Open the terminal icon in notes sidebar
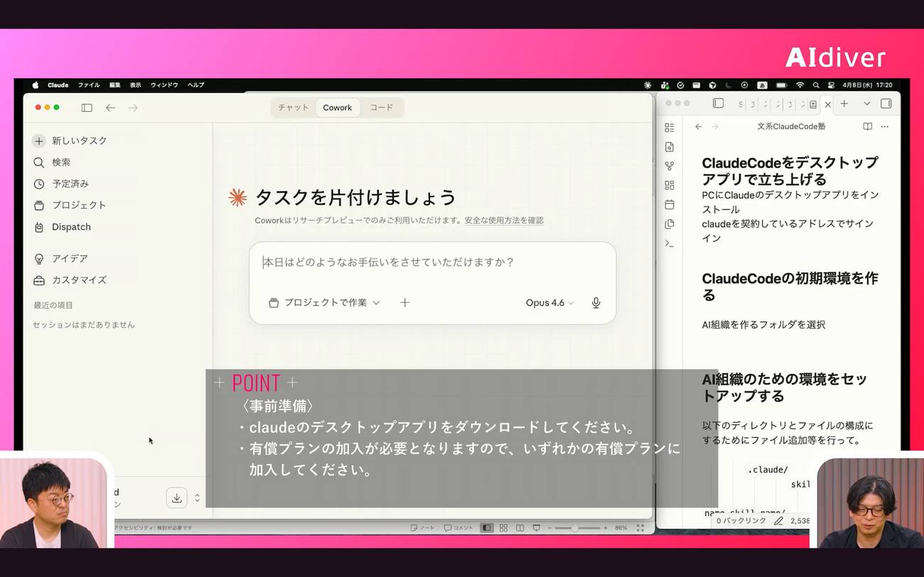Image resolution: width=924 pixels, height=577 pixels. click(669, 243)
